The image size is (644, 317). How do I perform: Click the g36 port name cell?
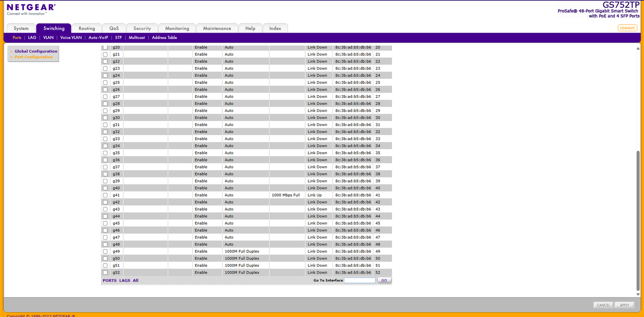tap(117, 160)
